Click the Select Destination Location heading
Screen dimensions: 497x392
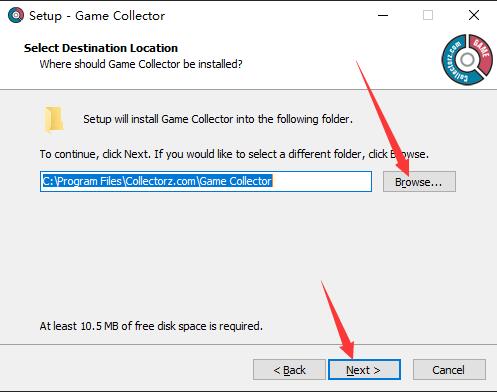(101, 48)
